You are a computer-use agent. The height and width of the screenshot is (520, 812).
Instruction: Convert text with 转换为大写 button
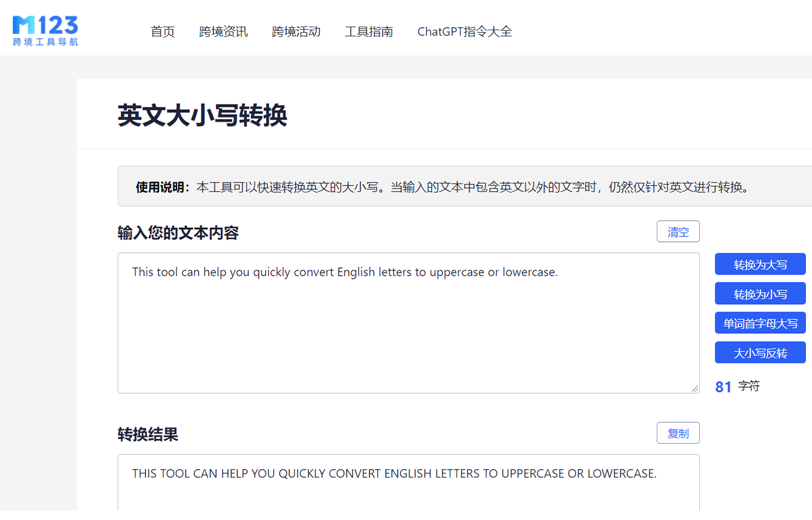pyautogui.click(x=760, y=264)
